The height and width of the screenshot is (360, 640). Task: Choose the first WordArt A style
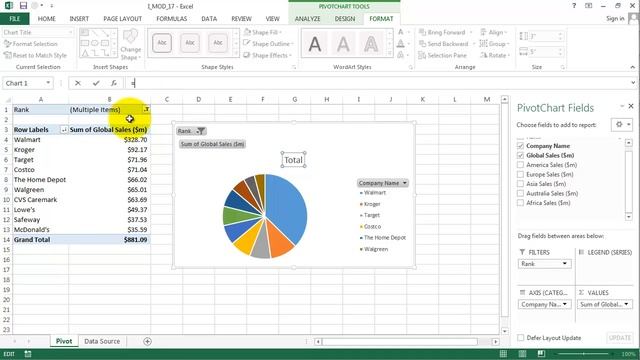tap(315, 44)
